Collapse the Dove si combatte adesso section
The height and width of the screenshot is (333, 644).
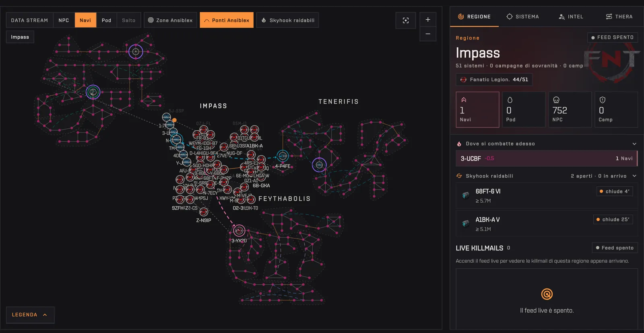tap(634, 144)
